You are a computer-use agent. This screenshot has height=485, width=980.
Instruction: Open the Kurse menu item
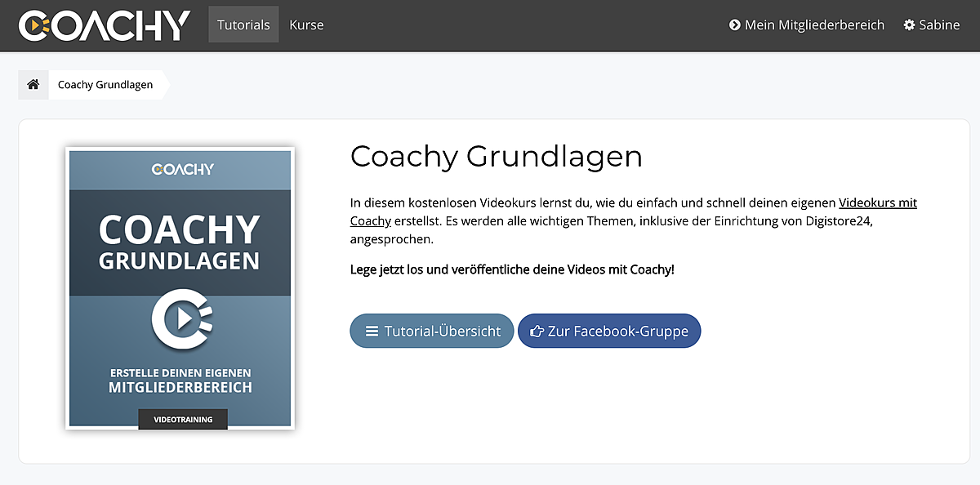(x=306, y=24)
